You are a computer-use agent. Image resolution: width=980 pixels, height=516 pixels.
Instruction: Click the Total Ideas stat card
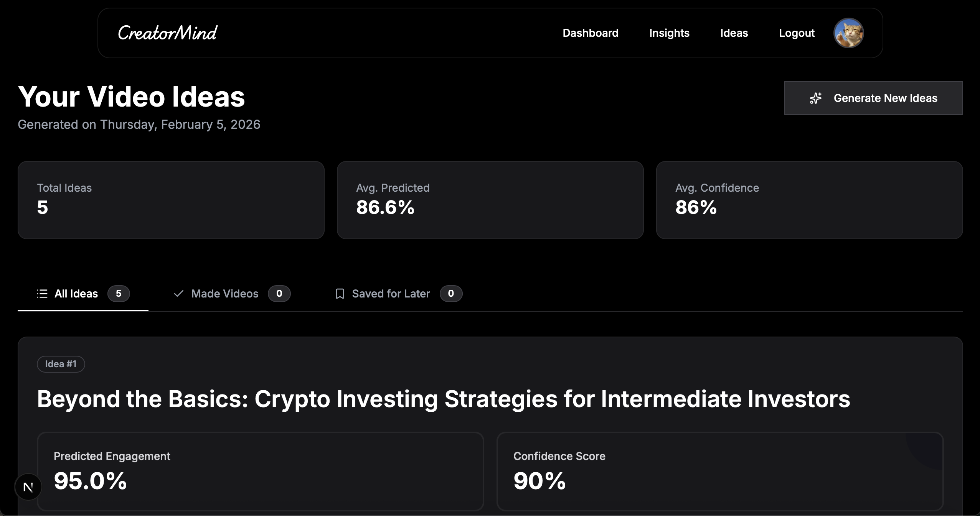point(171,200)
